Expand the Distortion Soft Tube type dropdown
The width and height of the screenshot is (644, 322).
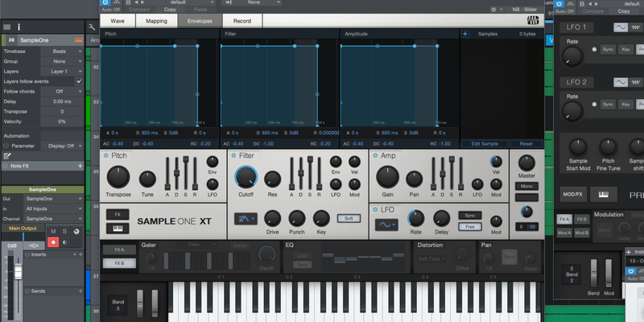[x=434, y=258]
